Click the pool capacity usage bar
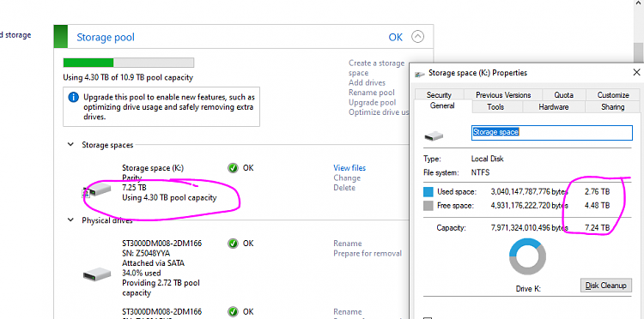This screenshot has width=644, height=319. click(x=128, y=63)
